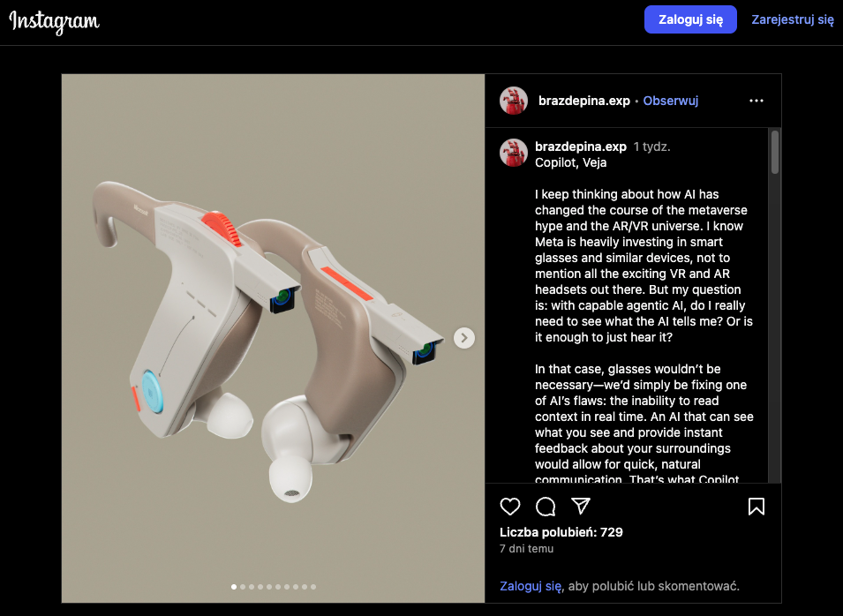Click the Instagram logo
Viewport: 843px width, 616px height.
55,21
